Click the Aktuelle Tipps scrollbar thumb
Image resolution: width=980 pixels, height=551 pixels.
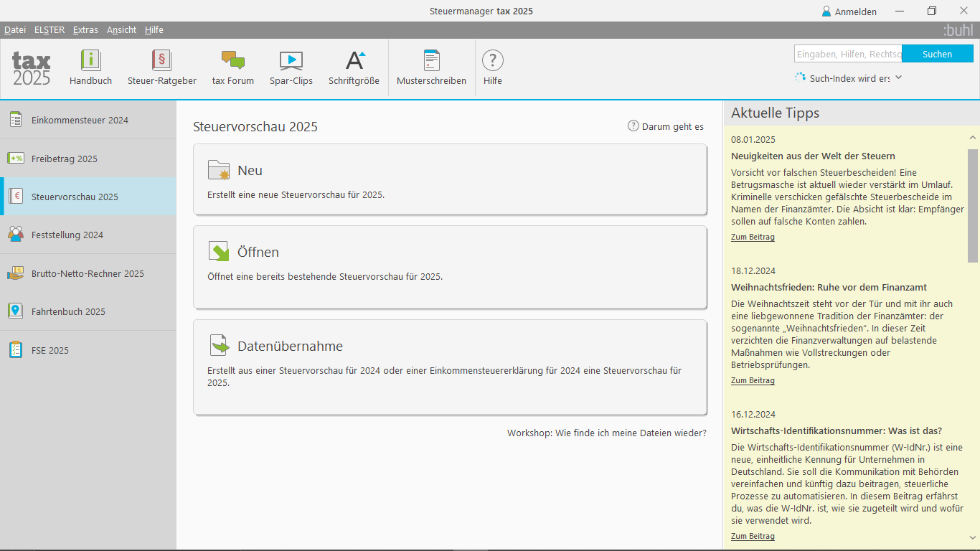click(x=972, y=205)
